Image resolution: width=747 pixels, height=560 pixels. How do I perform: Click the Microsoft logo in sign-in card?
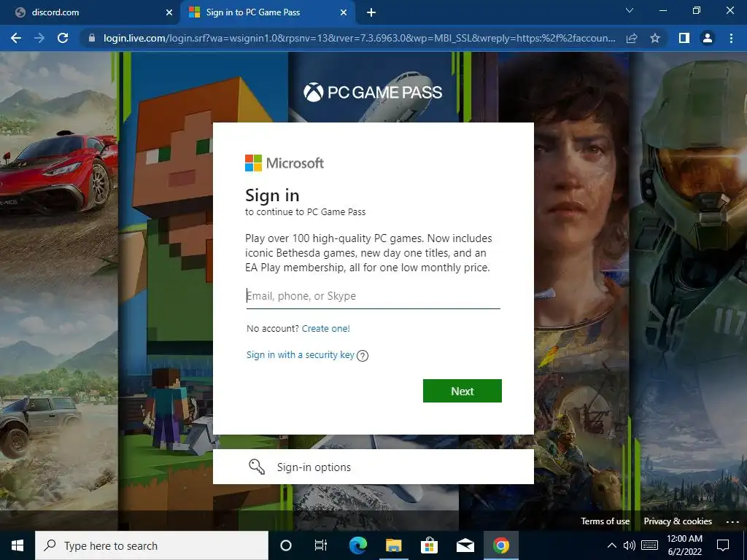click(x=285, y=163)
